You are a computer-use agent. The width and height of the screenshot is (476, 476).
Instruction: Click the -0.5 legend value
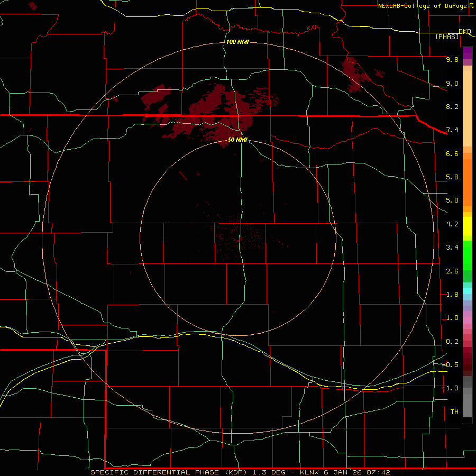(450, 365)
